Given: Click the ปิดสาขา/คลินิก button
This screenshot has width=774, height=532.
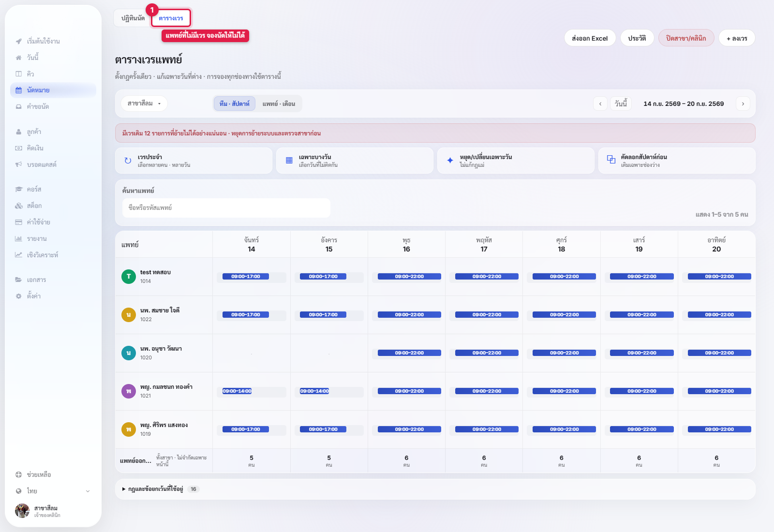Looking at the screenshot, I should 686,38.
